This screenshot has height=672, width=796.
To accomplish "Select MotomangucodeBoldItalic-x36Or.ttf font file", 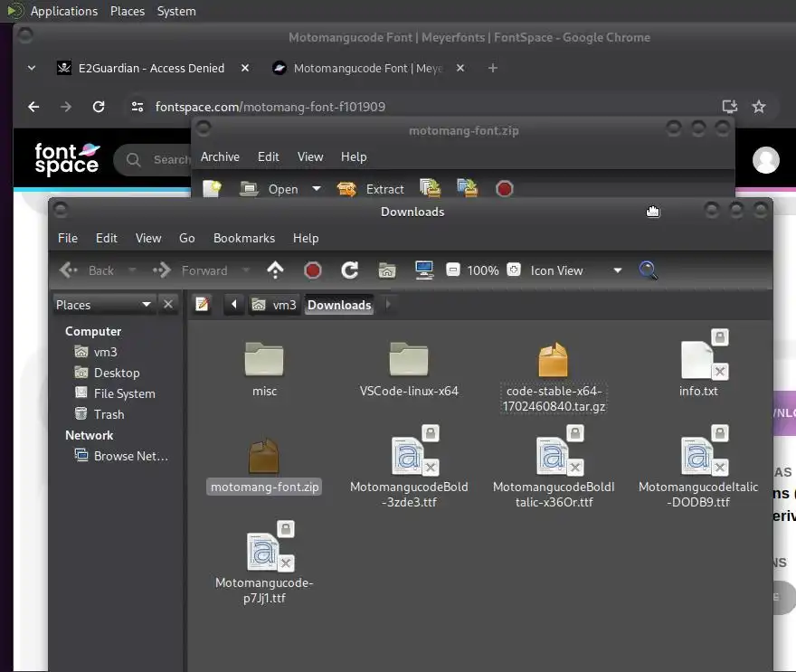I will (x=554, y=467).
